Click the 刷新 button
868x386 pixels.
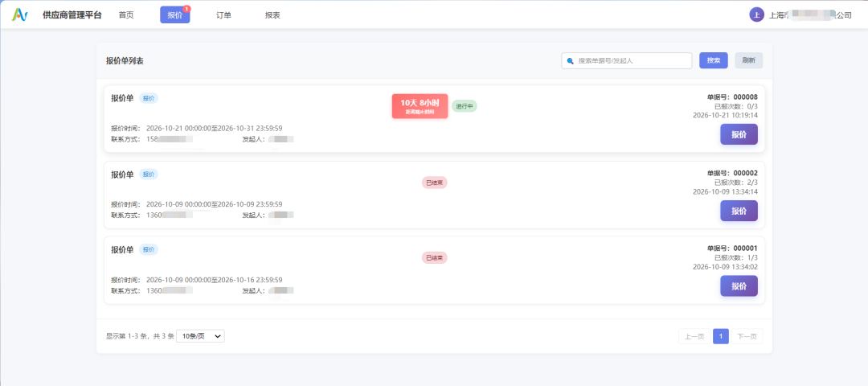coord(748,60)
